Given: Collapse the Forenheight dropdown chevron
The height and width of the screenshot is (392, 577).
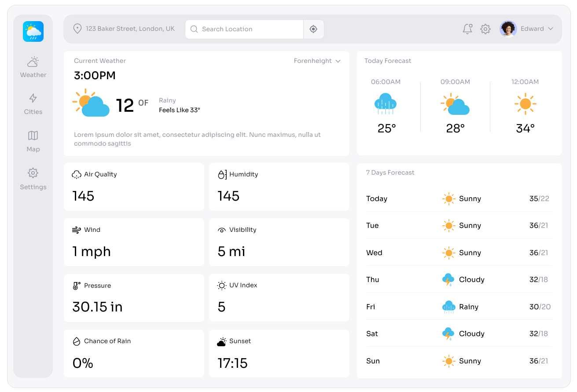Looking at the screenshot, I should [x=338, y=61].
